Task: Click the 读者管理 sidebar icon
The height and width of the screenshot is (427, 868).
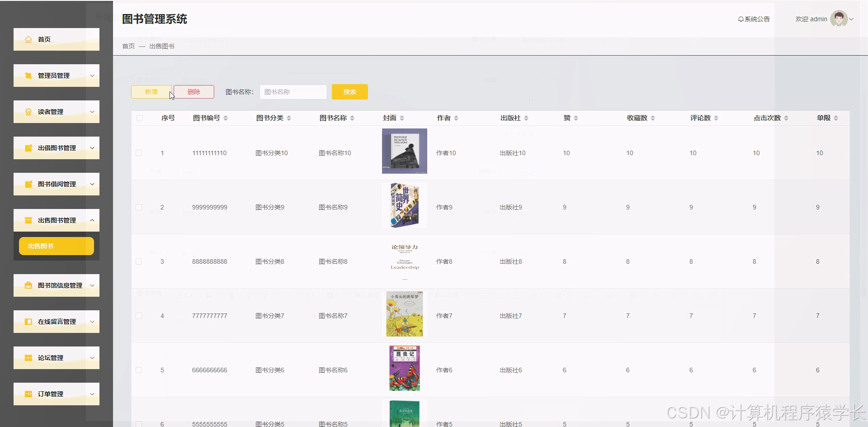Action: point(28,112)
